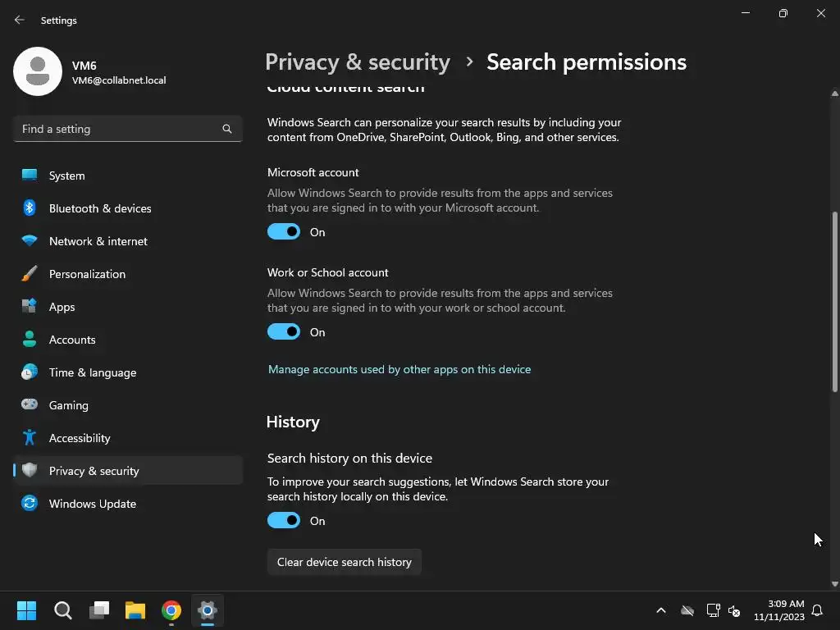Open Gaming settings
This screenshot has width=840, height=630.
[69, 405]
